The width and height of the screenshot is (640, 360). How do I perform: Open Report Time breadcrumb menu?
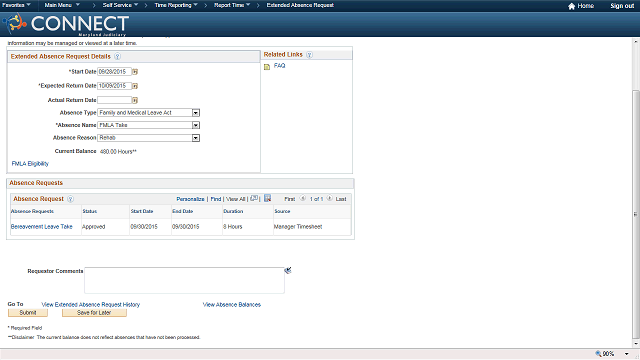tap(232, 5)
